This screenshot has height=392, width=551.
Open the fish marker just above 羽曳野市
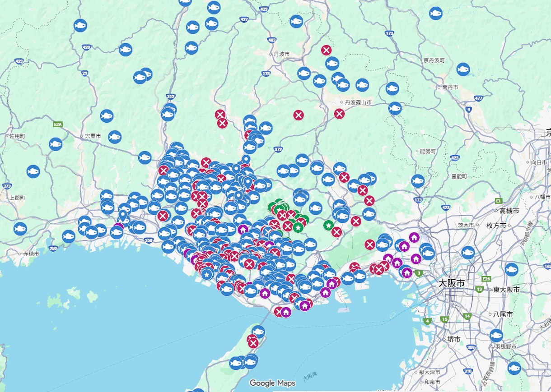[x=496, y=336]
